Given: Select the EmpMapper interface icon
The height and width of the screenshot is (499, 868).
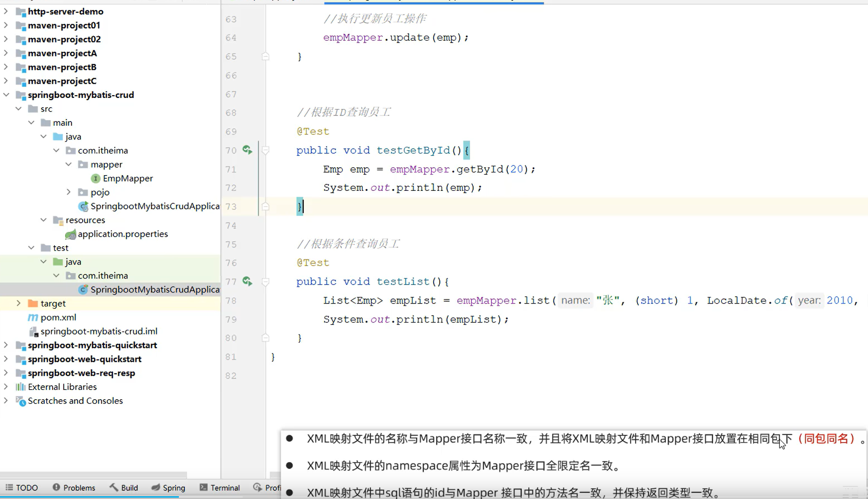Looking at the screenshot, I should point(95,178).
